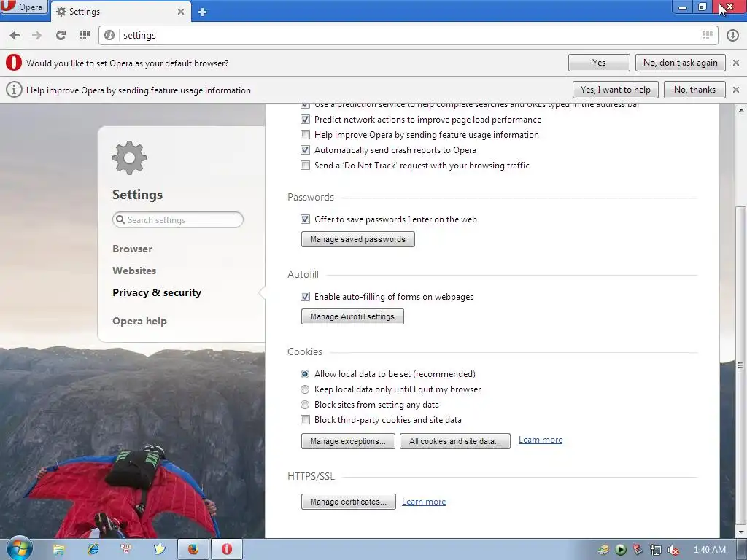Go forward with the forward arrow
This screenshot has height=560, width=747.
tap(36, 35)
